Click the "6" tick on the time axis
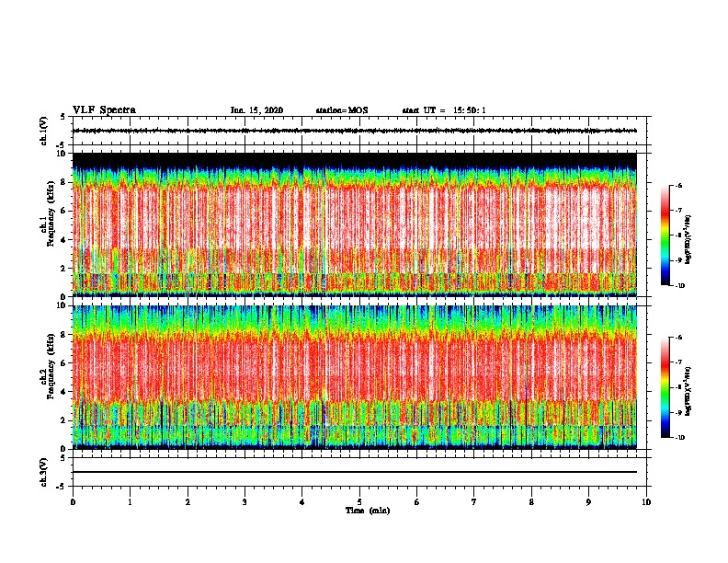728x563 pixels. (417, 502)
